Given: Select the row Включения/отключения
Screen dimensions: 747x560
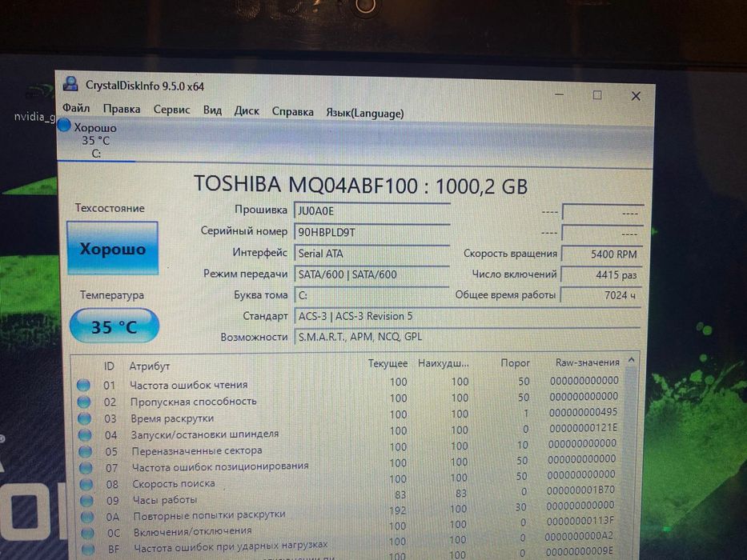Looking at the screenshot, I should [349, 529].
